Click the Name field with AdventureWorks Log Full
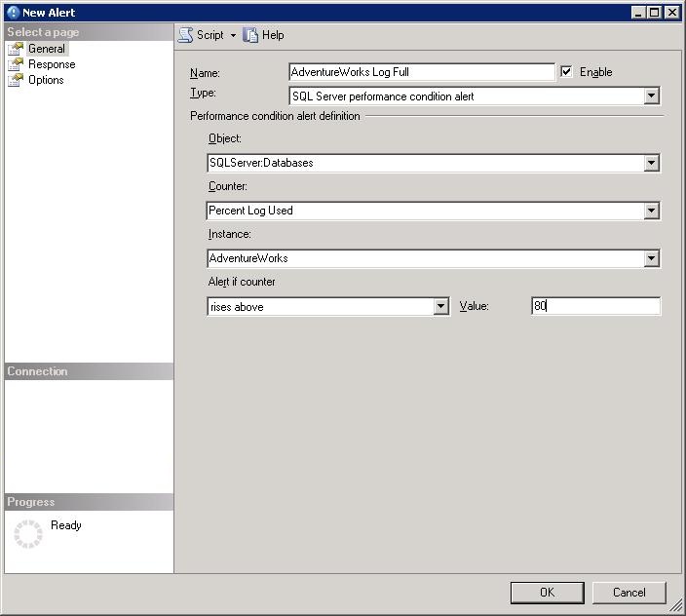Image resolution: width=686 pixels, height=616 pixels. click(422, 72)
